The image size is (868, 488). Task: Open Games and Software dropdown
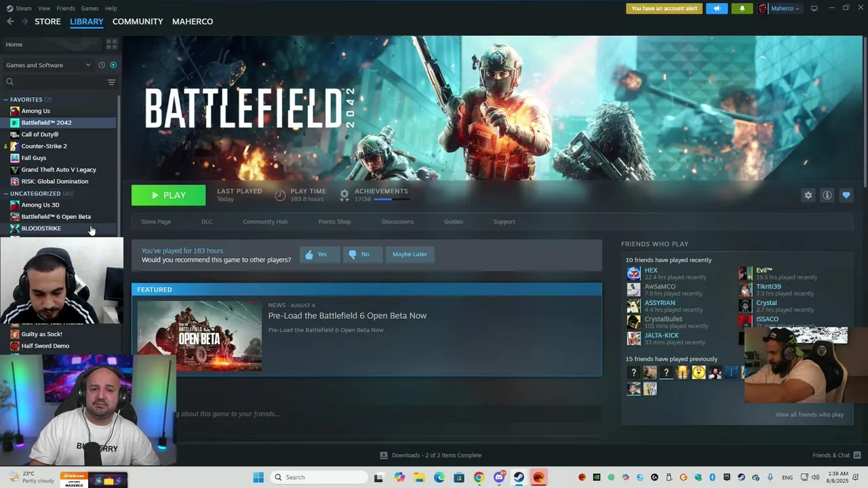(x=47, y=65)
